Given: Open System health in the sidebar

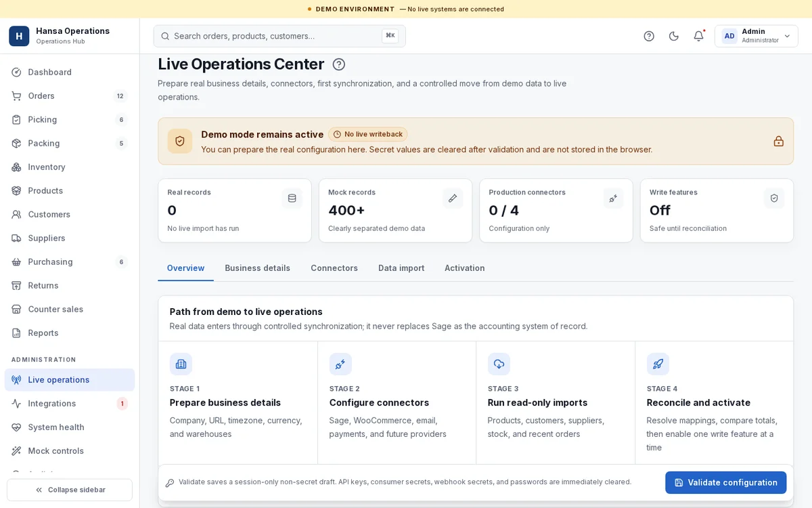Looking at the screenshot, I should [x=70, y=427].
